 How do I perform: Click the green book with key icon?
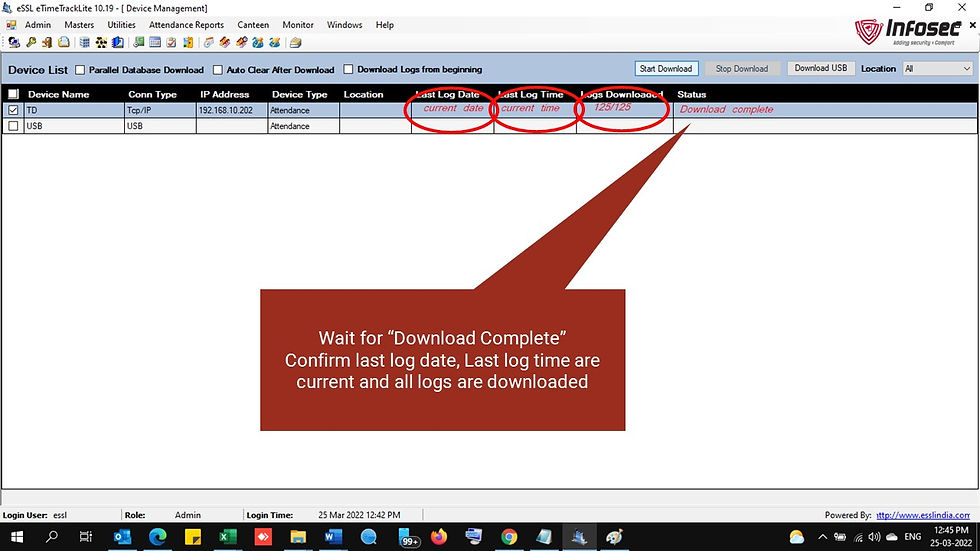[x=138, y=42]
